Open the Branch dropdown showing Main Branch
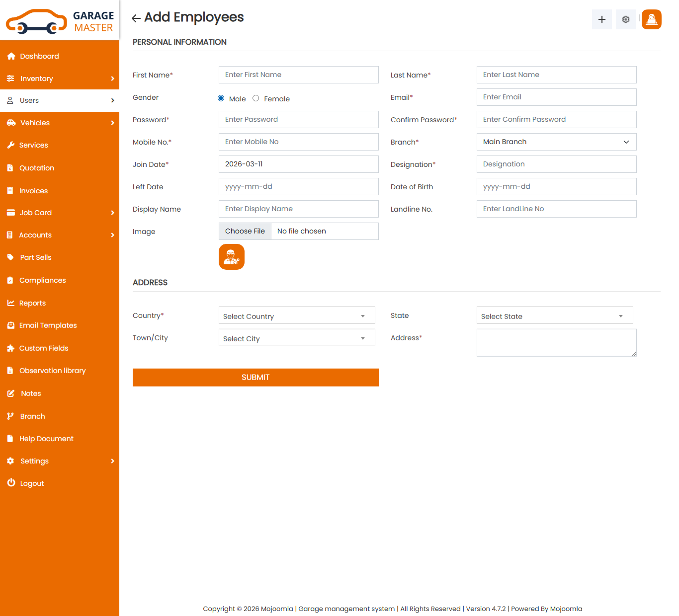The width and height of the screenshot is (679, 616). click(556, 142)
